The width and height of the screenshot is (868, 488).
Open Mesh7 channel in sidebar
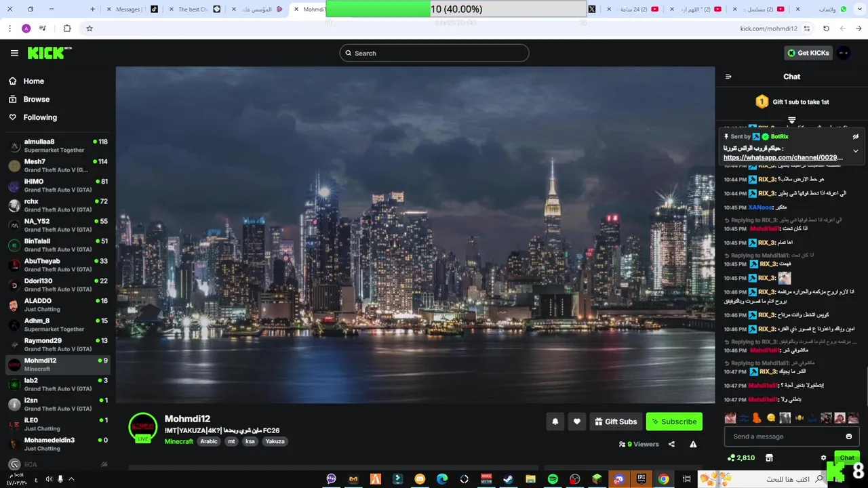pyautogui.click(x=58, y=165)
